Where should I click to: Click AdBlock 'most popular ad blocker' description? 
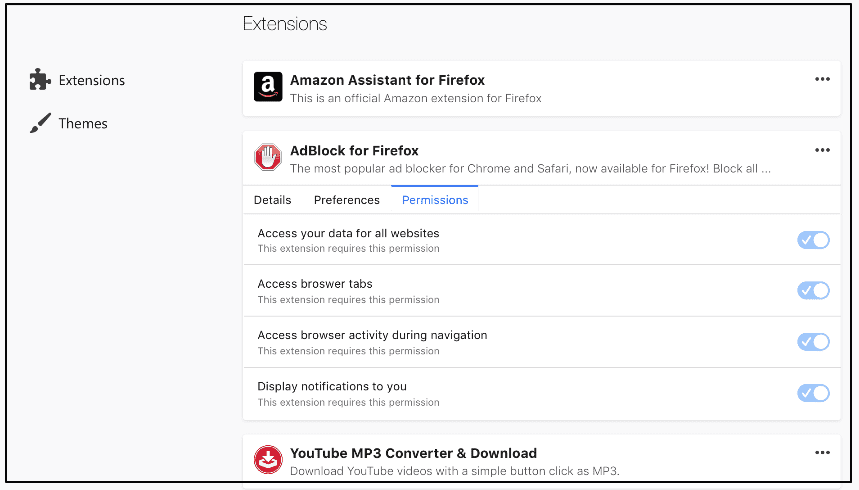pos(530,169)
